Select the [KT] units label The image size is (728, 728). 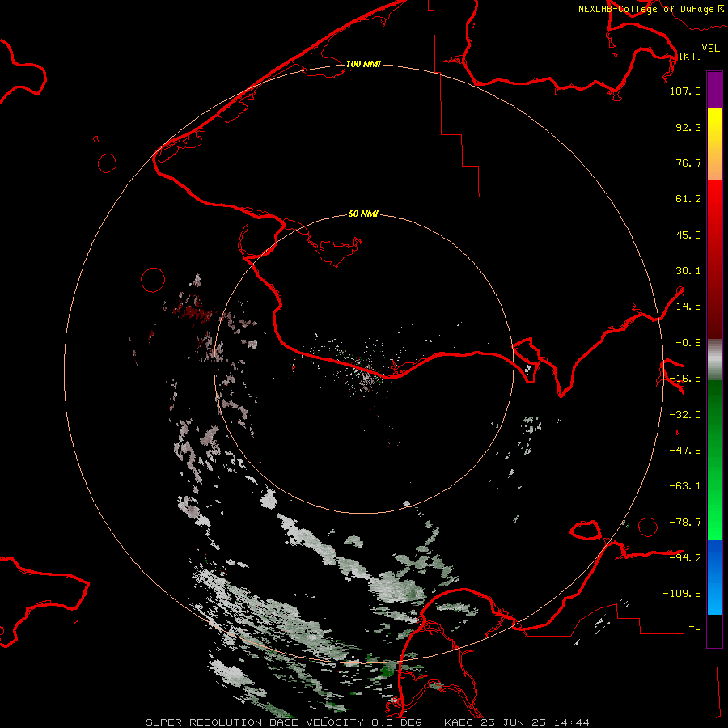(691, 56)
